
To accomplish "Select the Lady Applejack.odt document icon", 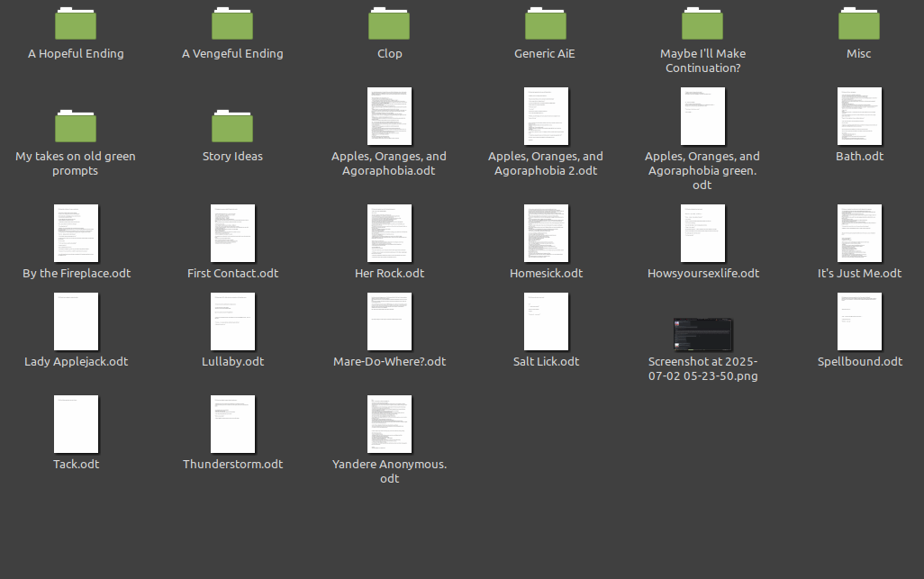I will (x=76, y=321).
